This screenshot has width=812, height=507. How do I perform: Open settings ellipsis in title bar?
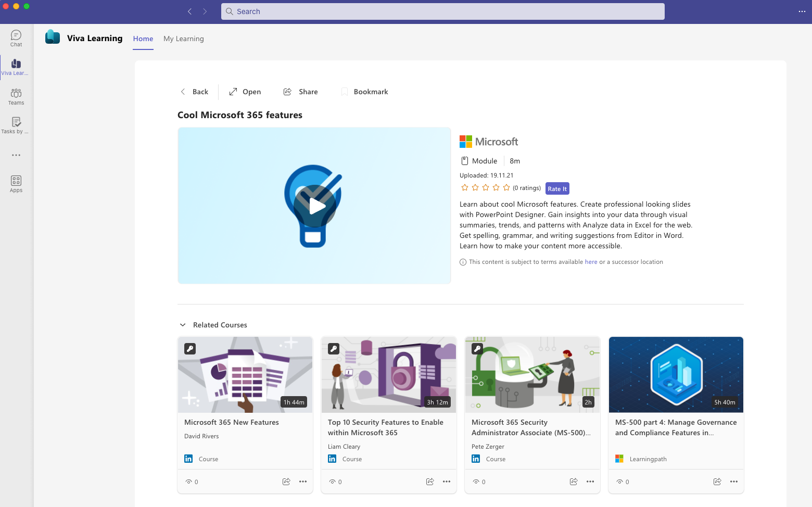coord(802,11)
